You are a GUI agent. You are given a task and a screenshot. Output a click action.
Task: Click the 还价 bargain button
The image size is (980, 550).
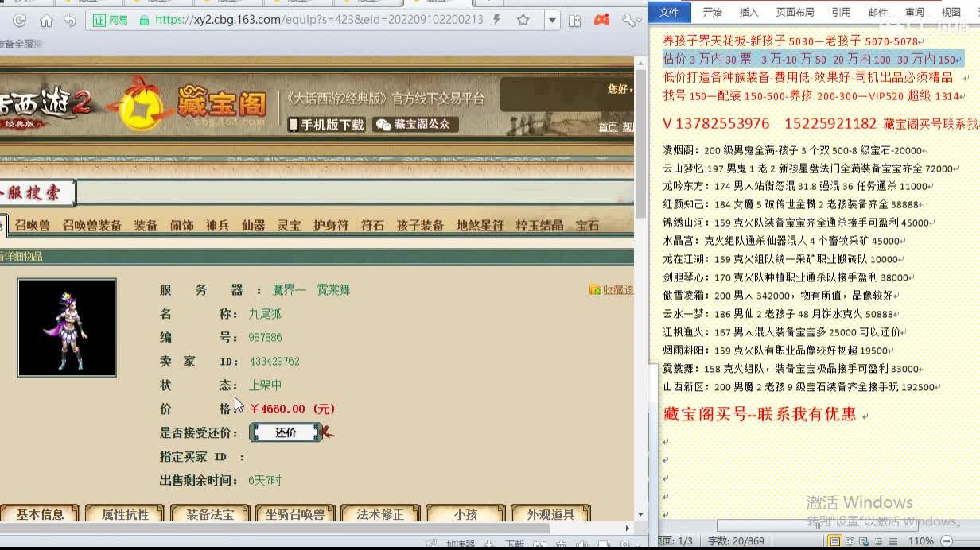[286, 432]
